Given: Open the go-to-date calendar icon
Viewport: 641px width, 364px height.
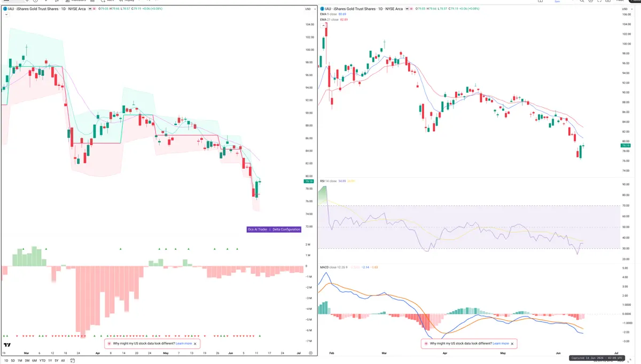Looking at the screenshot, I should tap(72, 360).
